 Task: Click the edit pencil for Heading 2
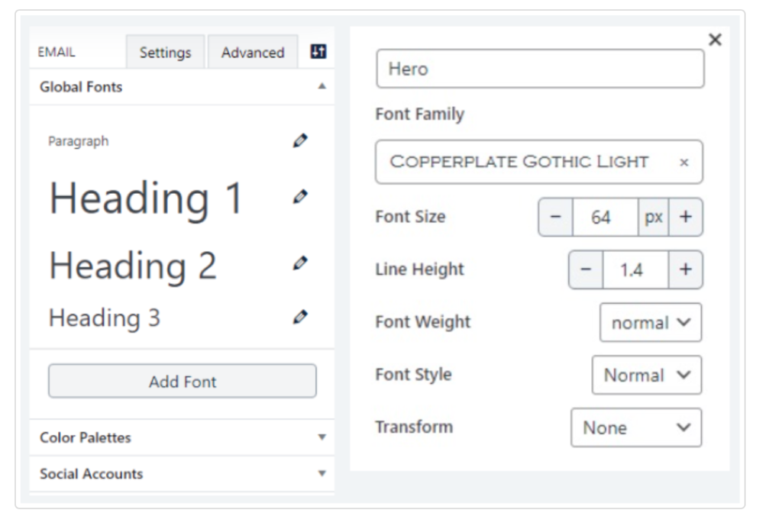click(x=300, y=263)
